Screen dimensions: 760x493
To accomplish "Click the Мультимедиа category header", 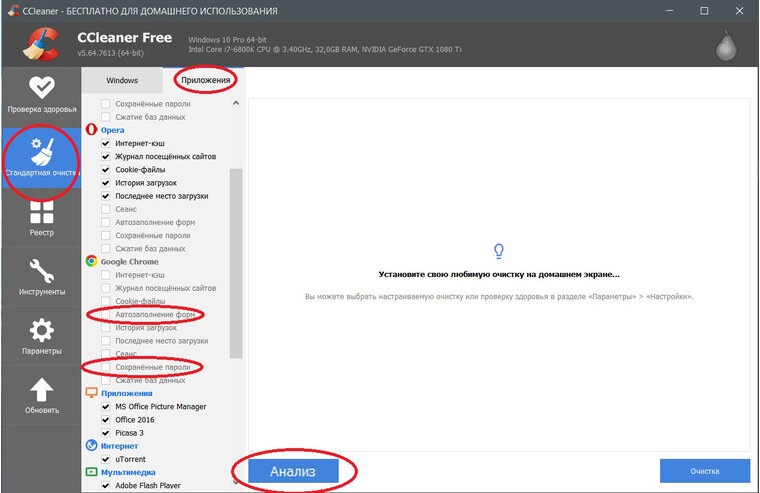I will pos(128,472).
